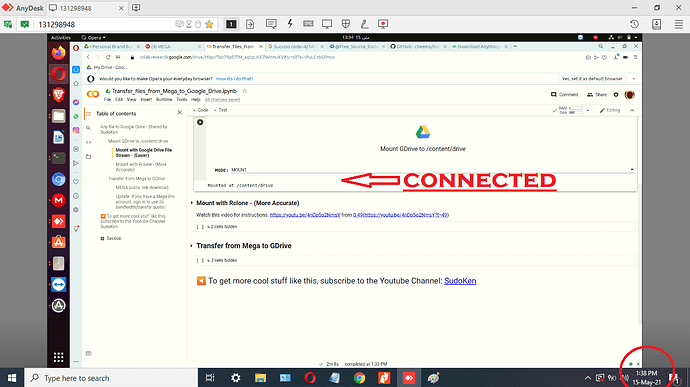
Task: Show hidden Windows tray icons chevron
Action: pos(587,378)
